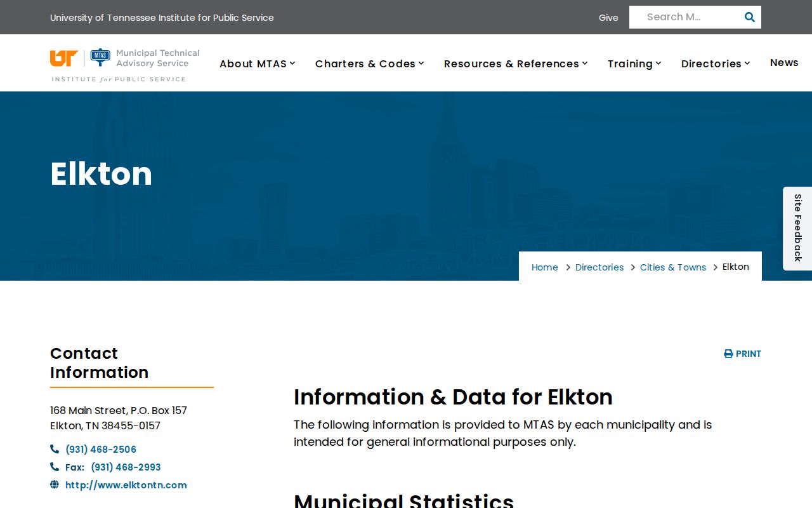
Task: Click 'Elkton, TN 38455-0157' text
Action: tap(105, 425)
